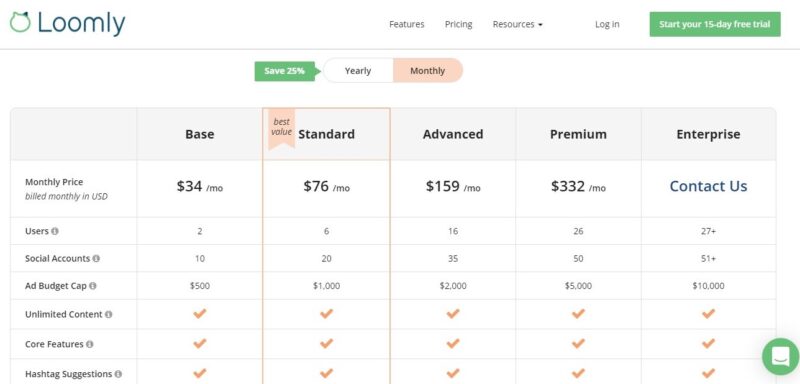The height and width of the screenshot is (384, 800).
Task: Click the Loomly cat logo icon
Action: (x=20, y=22)
